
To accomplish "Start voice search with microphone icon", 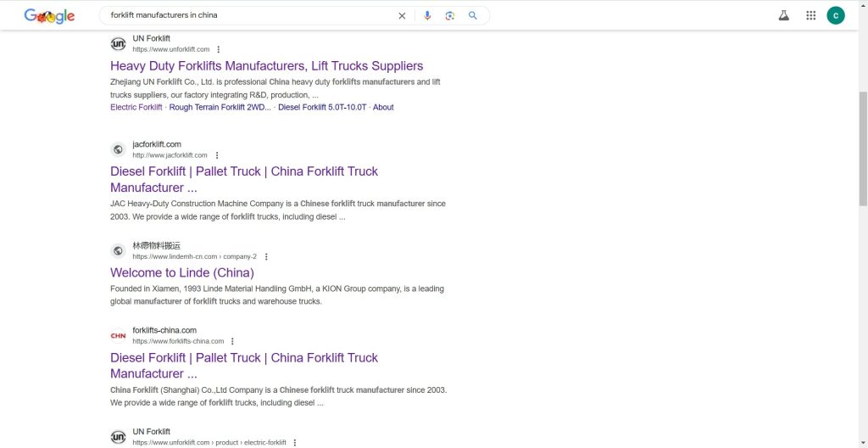I will click(x=427, y=15).
